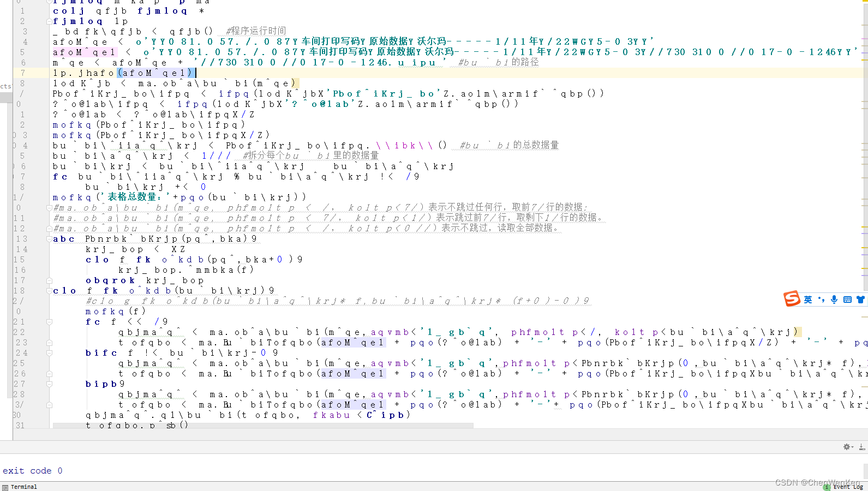Switch the Sogou 英 language mode indicator
The width and height of the screenshot is (868, 491).
pyautogui.click(x=808, y=300)
